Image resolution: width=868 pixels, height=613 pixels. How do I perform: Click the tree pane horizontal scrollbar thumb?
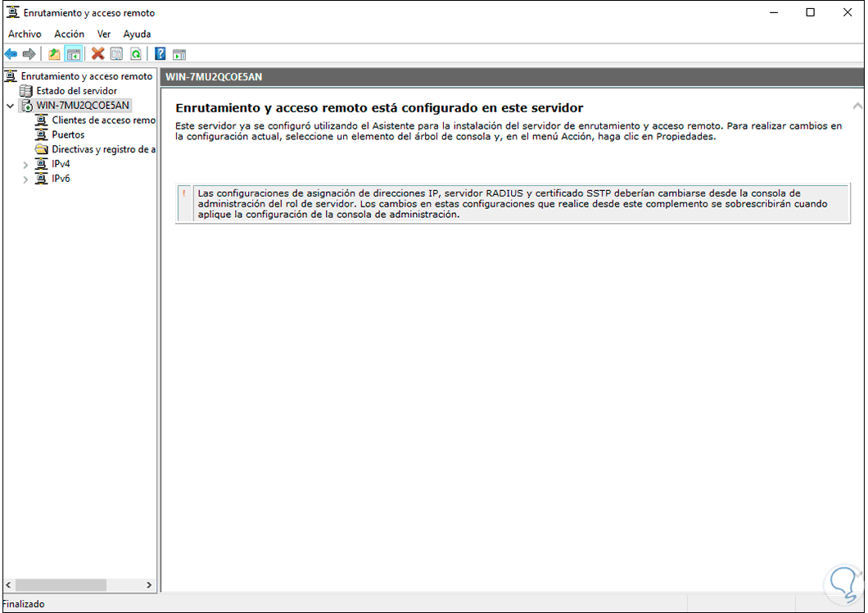pyautogui.click(x=61, y=585)
